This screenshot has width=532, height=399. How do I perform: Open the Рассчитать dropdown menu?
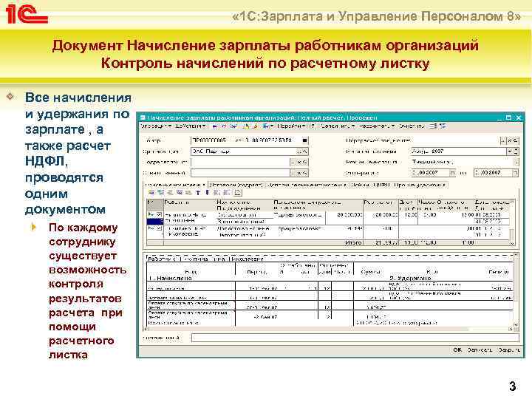[x=377, y=126]
